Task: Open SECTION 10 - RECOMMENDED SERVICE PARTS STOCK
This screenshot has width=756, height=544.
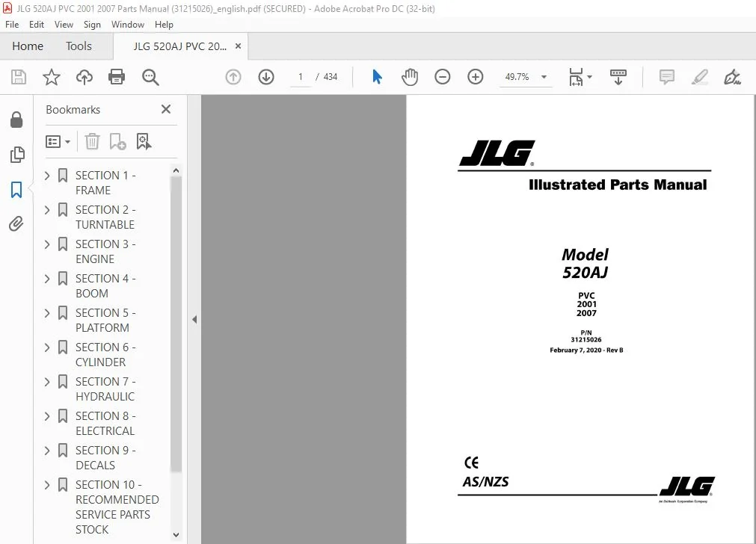Action: (117, 507)
